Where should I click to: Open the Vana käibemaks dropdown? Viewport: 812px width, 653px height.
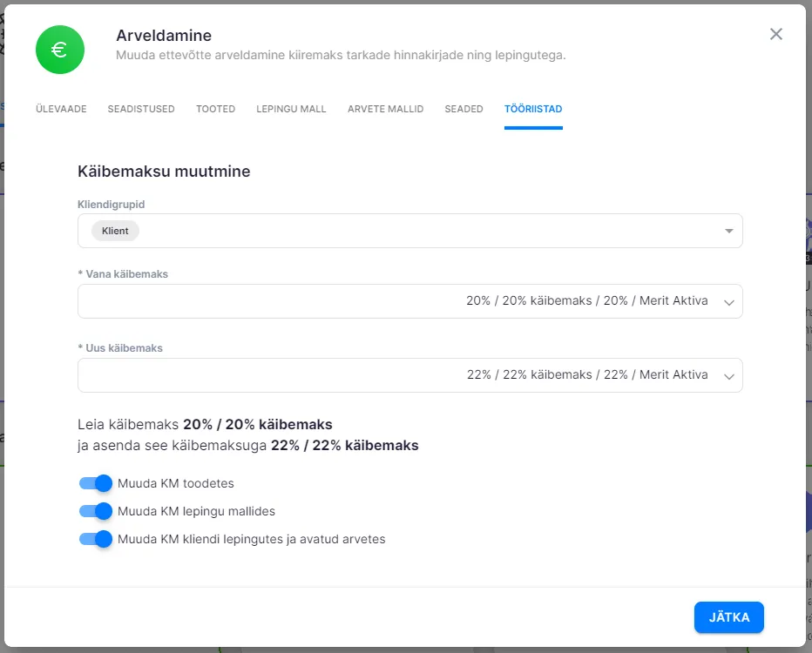pyautogui.click(x=728, y=302)
